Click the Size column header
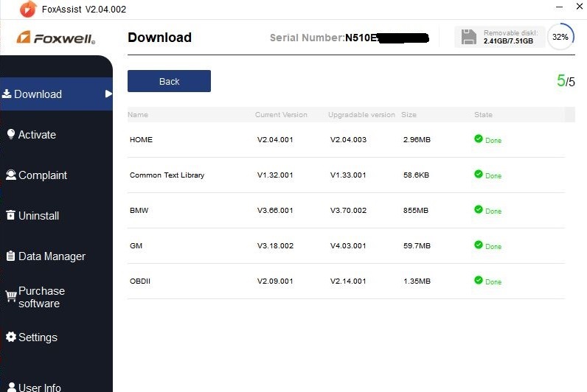The width and height of the screenshot is (587, 392). (409, 114)
